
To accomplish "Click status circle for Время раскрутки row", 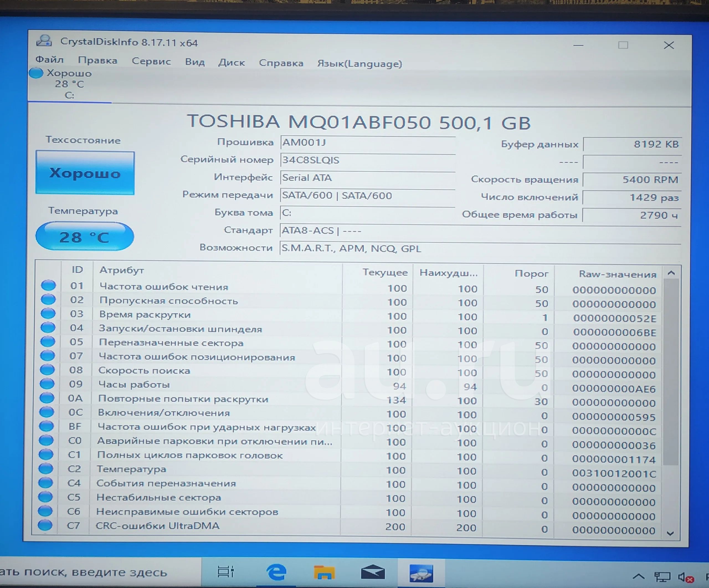I will 48,313.
